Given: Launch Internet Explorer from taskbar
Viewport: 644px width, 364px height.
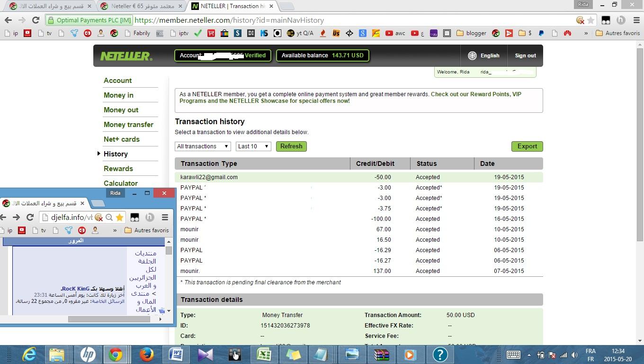Looking at the screenshot, I should pos(29,355).
